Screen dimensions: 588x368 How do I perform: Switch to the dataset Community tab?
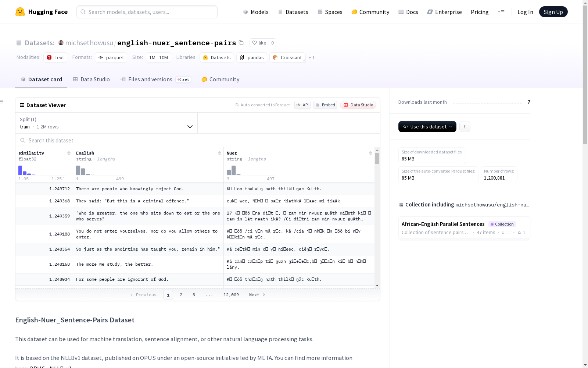220,79
